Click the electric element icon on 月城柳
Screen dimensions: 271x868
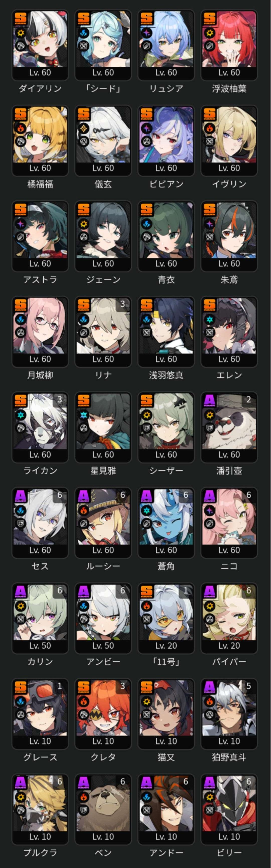pos(21,320)
